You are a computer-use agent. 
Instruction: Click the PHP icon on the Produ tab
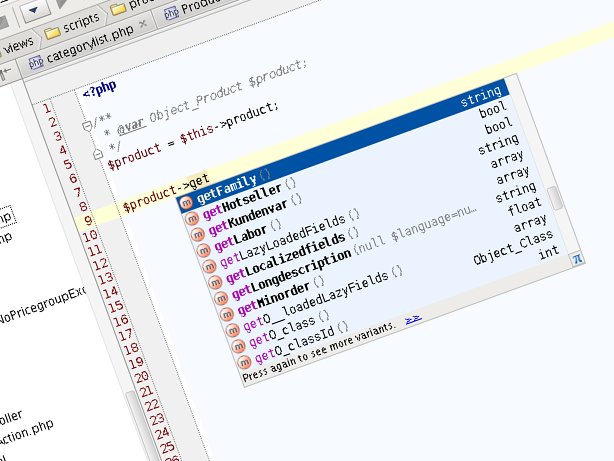point(172,13)
